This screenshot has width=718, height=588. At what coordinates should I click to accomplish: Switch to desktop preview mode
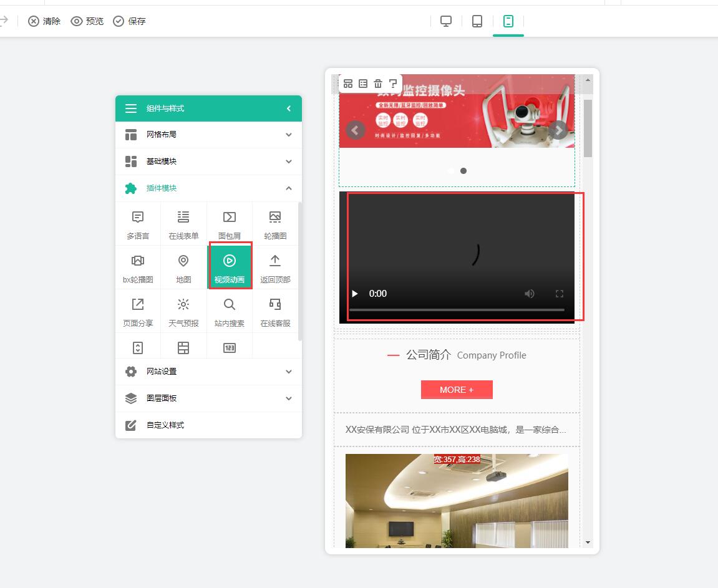pos(446,21)
